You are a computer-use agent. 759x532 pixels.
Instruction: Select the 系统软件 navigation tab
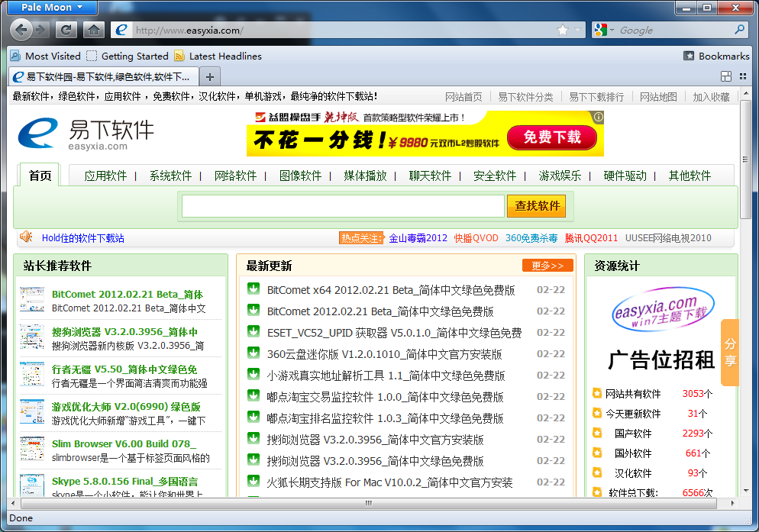[170, 176]
